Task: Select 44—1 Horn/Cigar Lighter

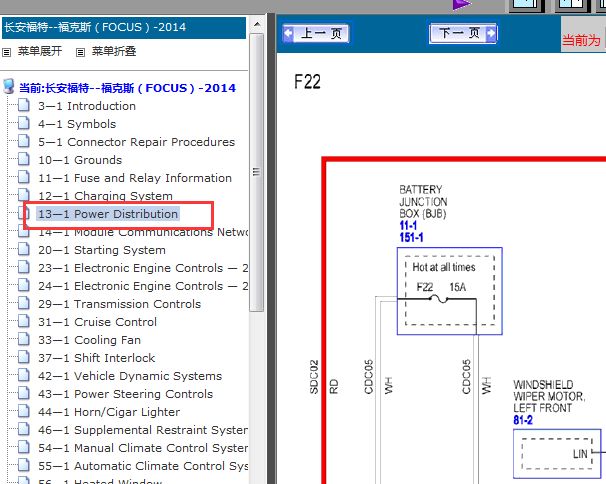Action: click(109, 412)
